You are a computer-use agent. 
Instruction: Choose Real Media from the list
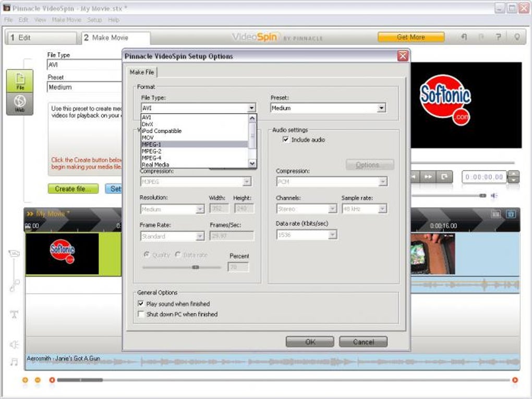pos(195,164)
